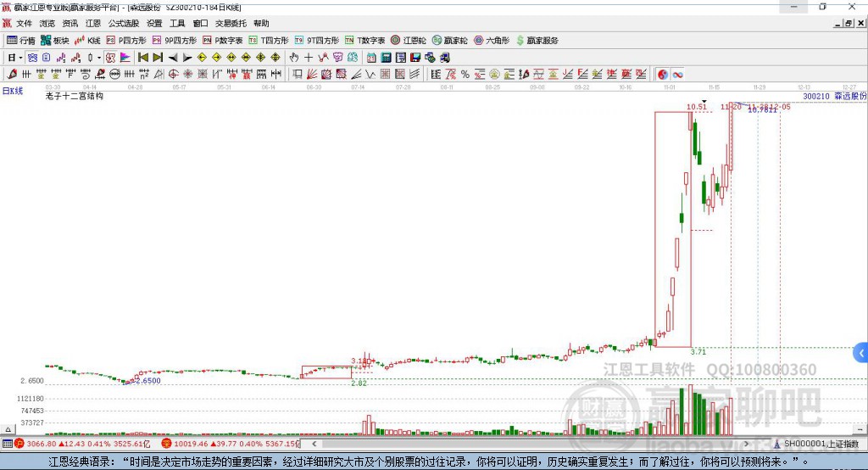Restore the inner chart window
Image resolution: width=868 pixels, height=470 pixels.
(848, 23)
